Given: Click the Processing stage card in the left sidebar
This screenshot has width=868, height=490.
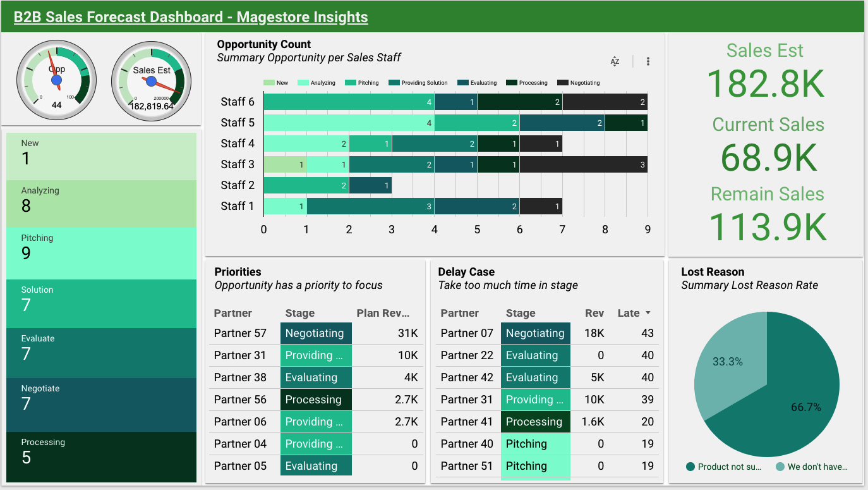Looking at the screenshot, I should [x=101, y=449].
